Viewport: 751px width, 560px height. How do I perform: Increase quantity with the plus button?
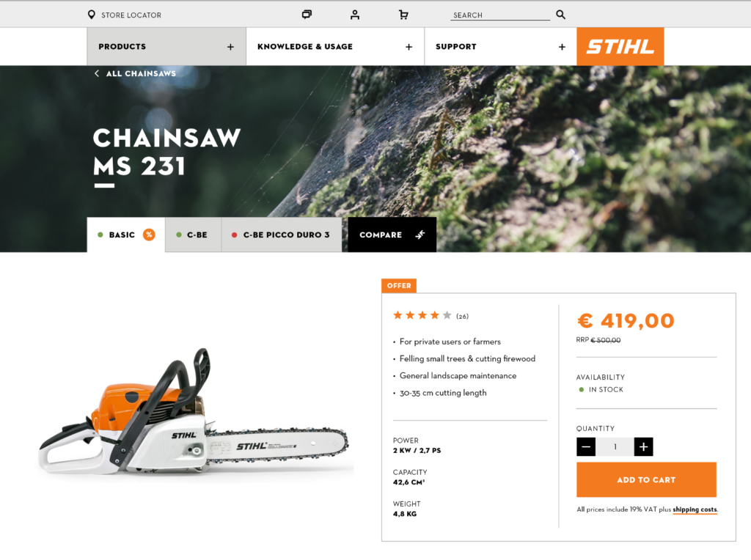point(644,447)
